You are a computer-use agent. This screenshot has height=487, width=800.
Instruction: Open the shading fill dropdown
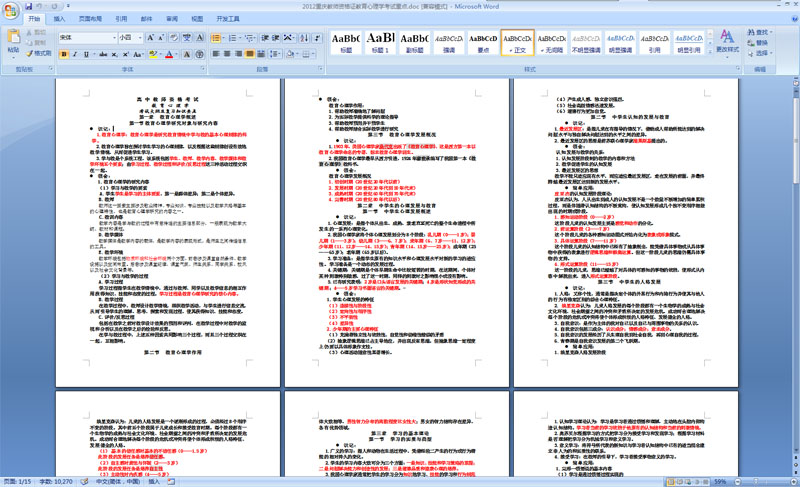297,54
